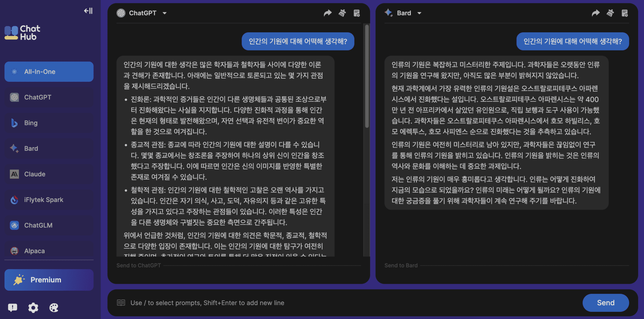Click the iFlytek Spark flame icon
Screen dimensions: 644x319
coord(14,200)
